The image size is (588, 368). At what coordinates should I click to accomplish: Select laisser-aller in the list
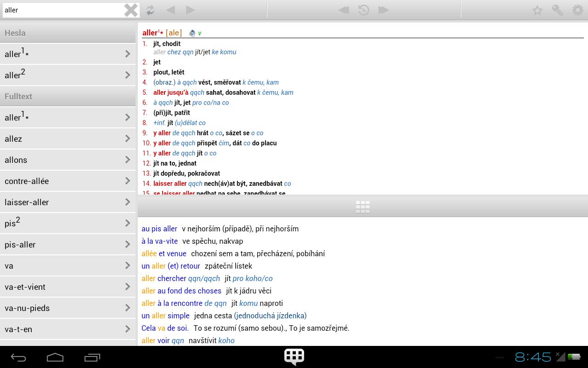tap(68, 202)
